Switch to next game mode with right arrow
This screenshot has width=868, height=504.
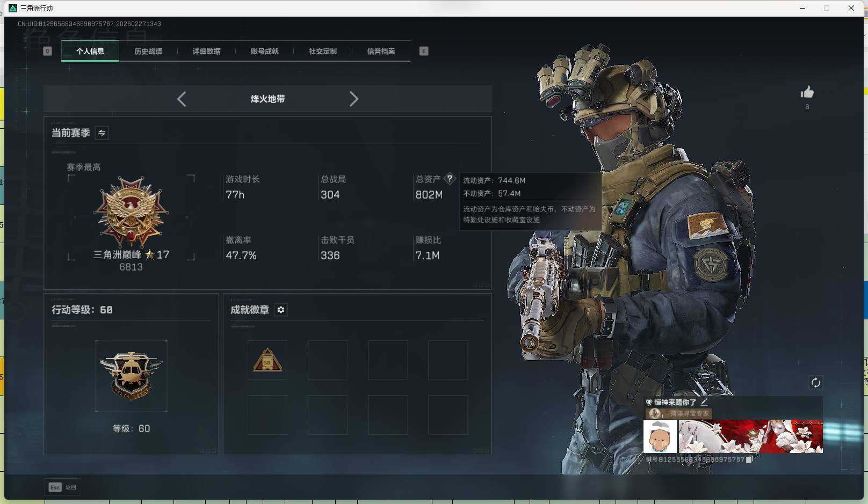point(353,99)
